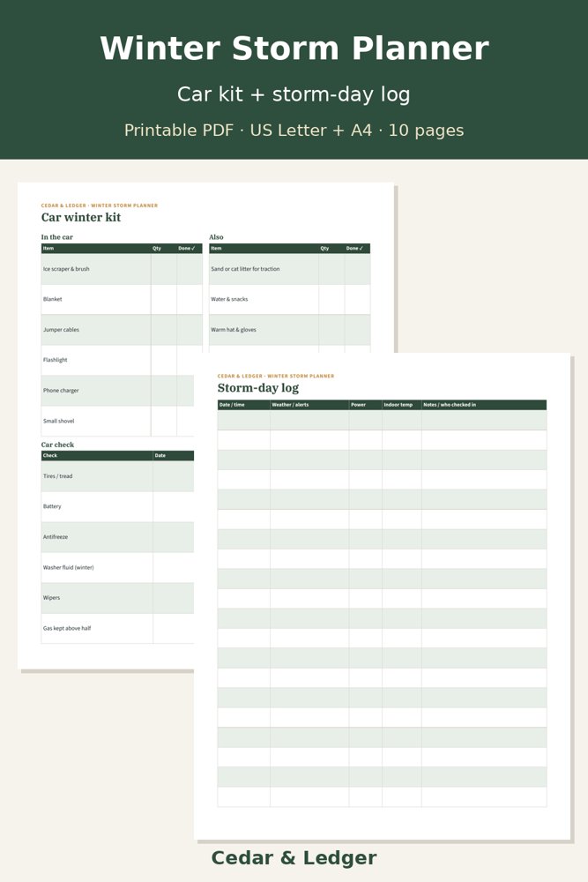588x882 pixels.
Task: Select the 'Washer fluid (winter)' check row
Action: pos(117,567)
